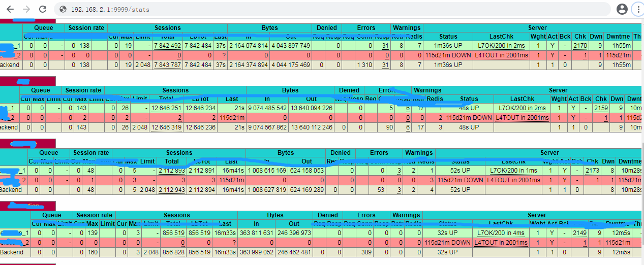Click backend sessions total 7 843 787
This screenshot has height=265, width=644.
tap(167, 65)
